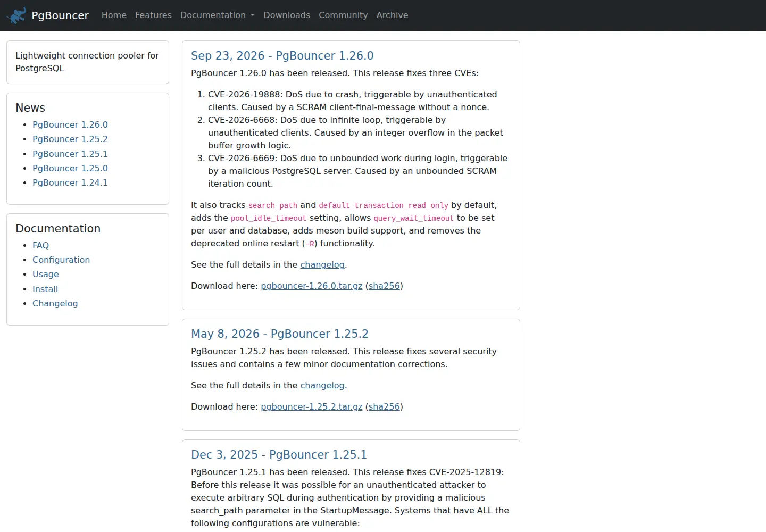The image size is (766, 532).
Task: Click the default_transaction_read_only code text
Action: pos(384,205)
